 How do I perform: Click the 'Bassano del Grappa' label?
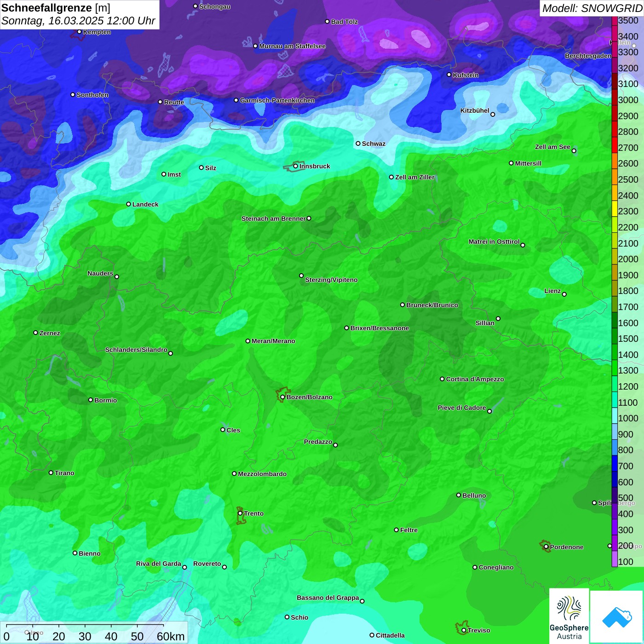[x=328, y=598]
